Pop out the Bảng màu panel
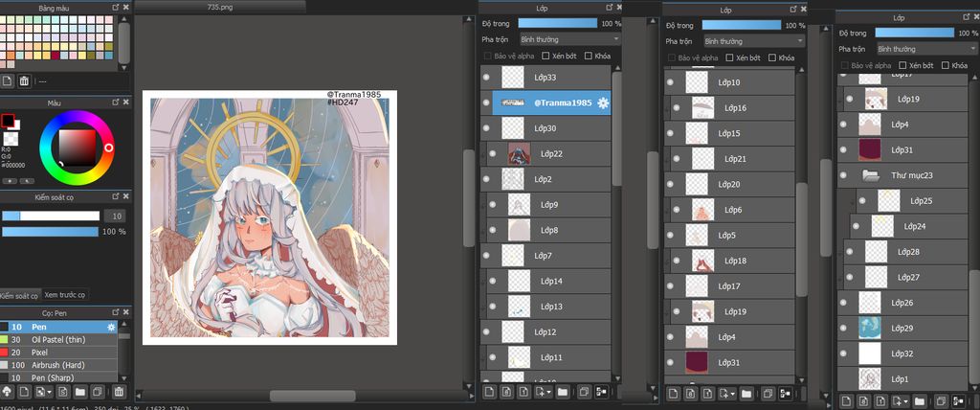980x410 pixels. (x=116, y=7)
